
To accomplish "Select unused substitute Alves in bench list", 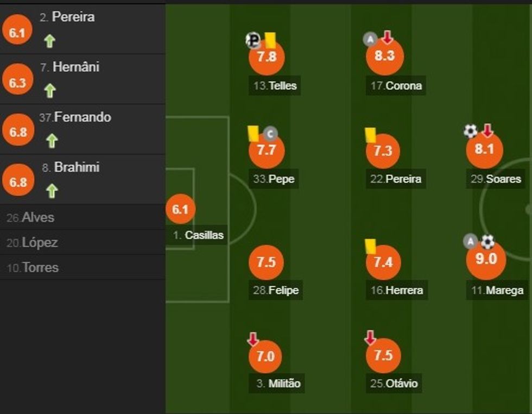I will click(30, 217).
